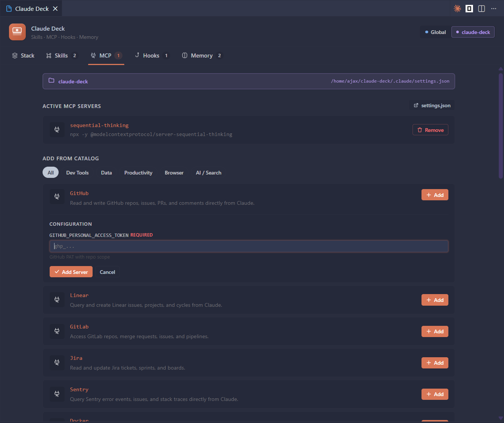Click the plug icon on the GitHub card
The width and height of the screenshot is (504, 423).
[x=57, y=197]
